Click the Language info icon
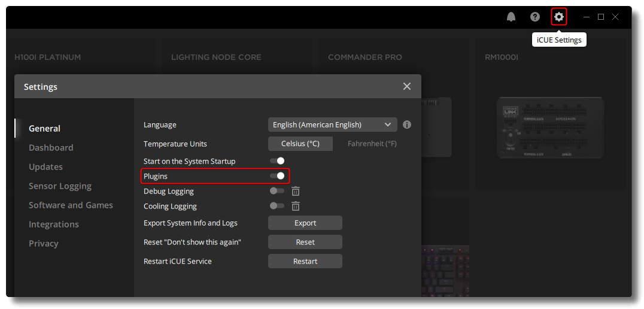Screen dimensions: 644x309 point(407,125)
